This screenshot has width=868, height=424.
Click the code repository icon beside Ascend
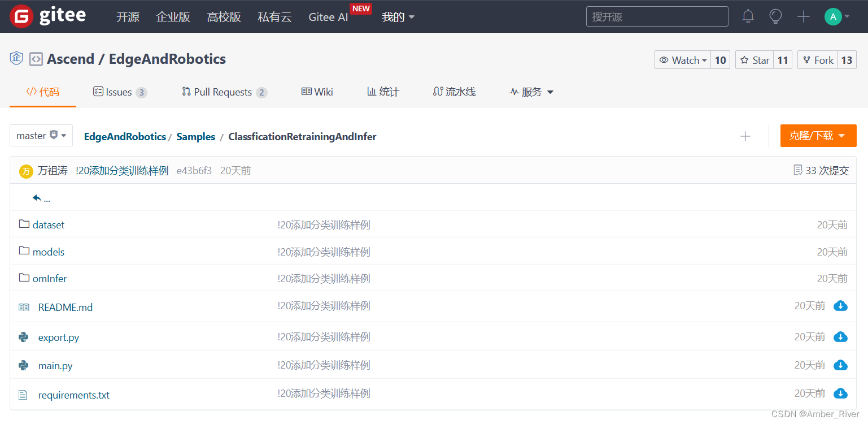click(36, 59)
